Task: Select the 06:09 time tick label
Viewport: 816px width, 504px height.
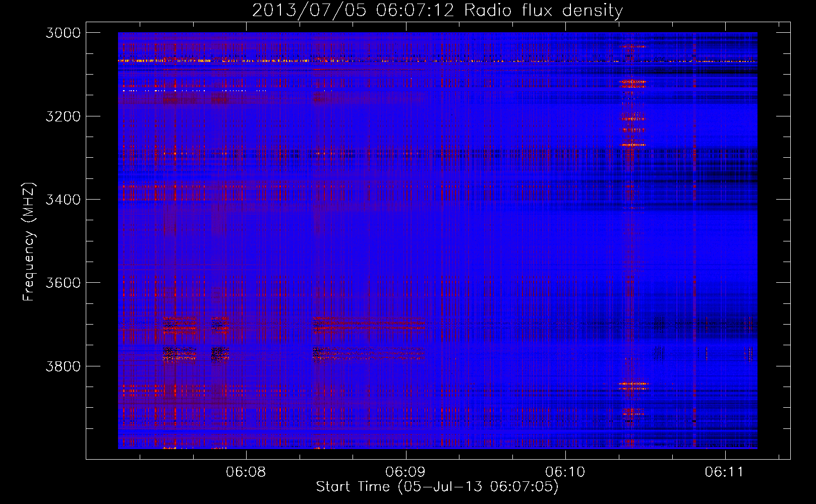Action: (405, 472)
